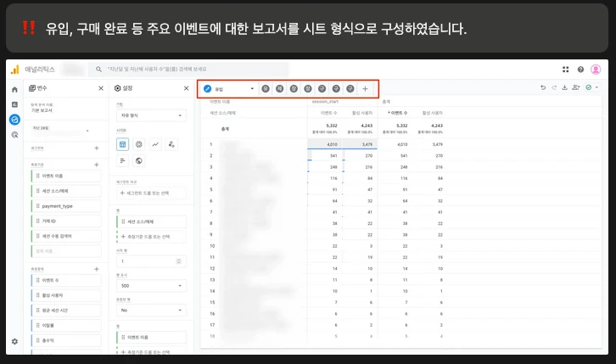616x364 pixels.
Task: Close the 변수 panel
Action: coord(101,88)
